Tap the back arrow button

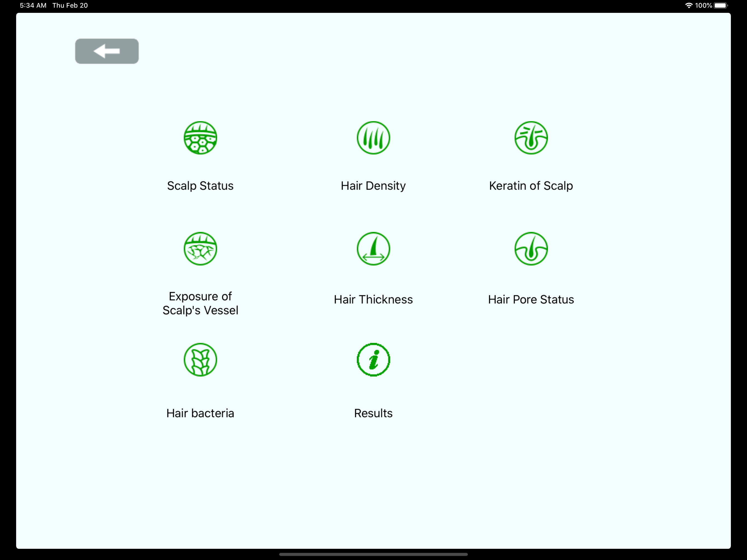click(x=107, y=51)
